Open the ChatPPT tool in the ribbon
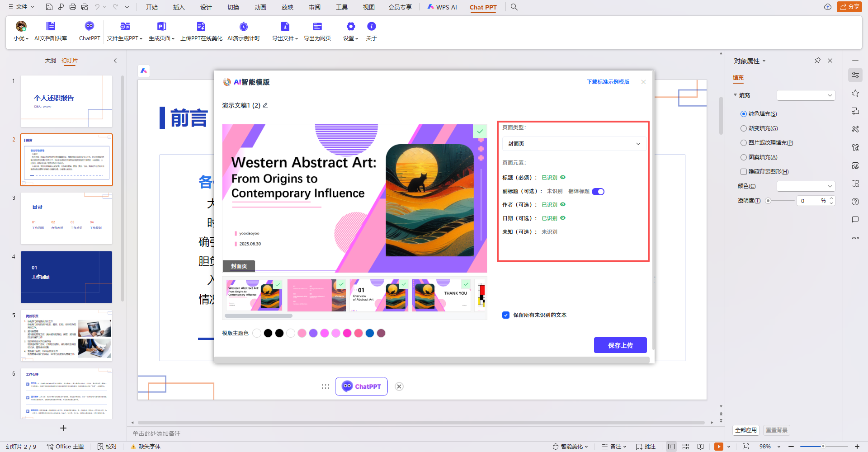Image resolution: width=868 pixels, height=452 pixels. click(90, 31)
